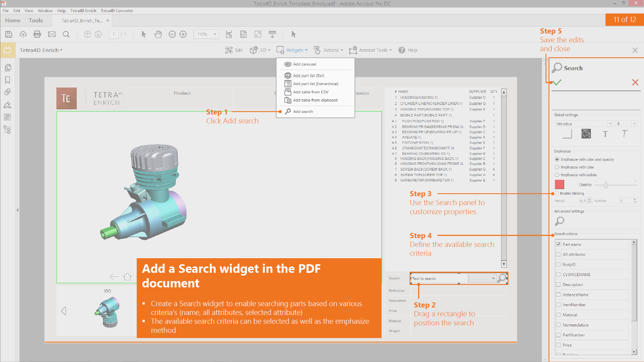Image resolution: width=644 pixels, height=362 pixels.
Task: Open the File menu
Action: click(x=6, y=11)
